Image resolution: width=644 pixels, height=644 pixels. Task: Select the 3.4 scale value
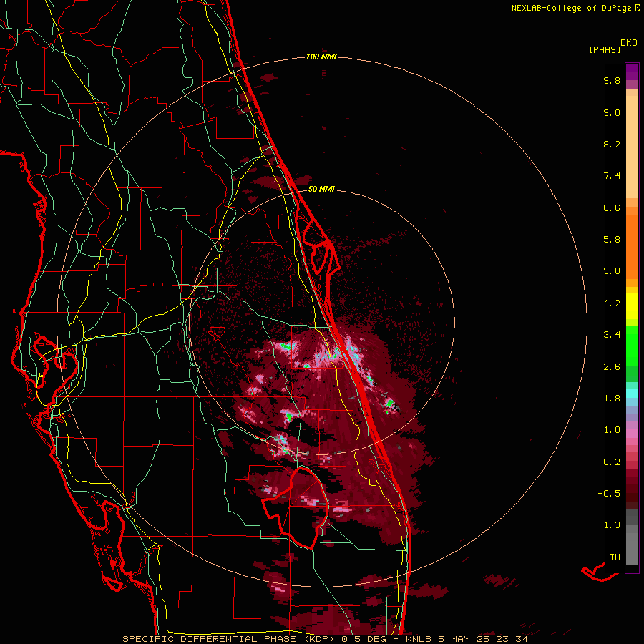[612, 335]
